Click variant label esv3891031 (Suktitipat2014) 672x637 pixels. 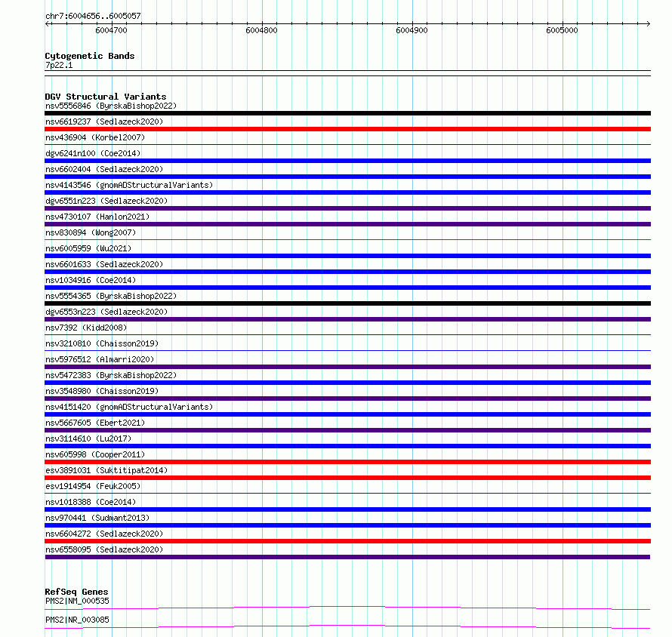click(106, 470)
